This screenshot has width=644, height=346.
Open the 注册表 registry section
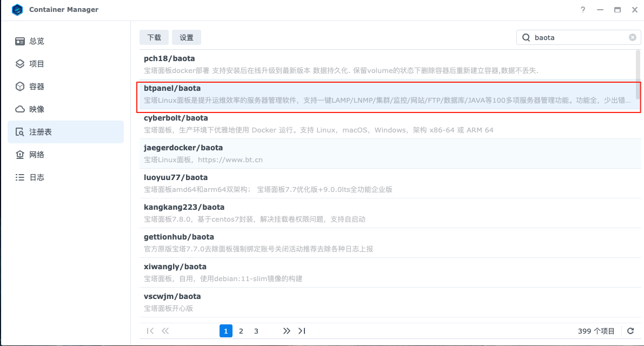pyautogui.click(x=66, y=132)
